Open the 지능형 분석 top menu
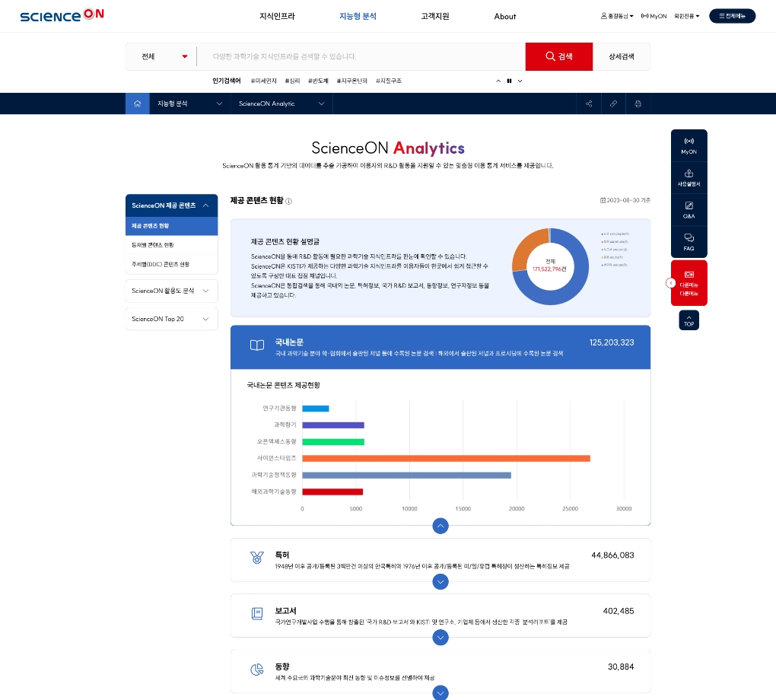This screenshot has width=776, height=700. point(358,16)
